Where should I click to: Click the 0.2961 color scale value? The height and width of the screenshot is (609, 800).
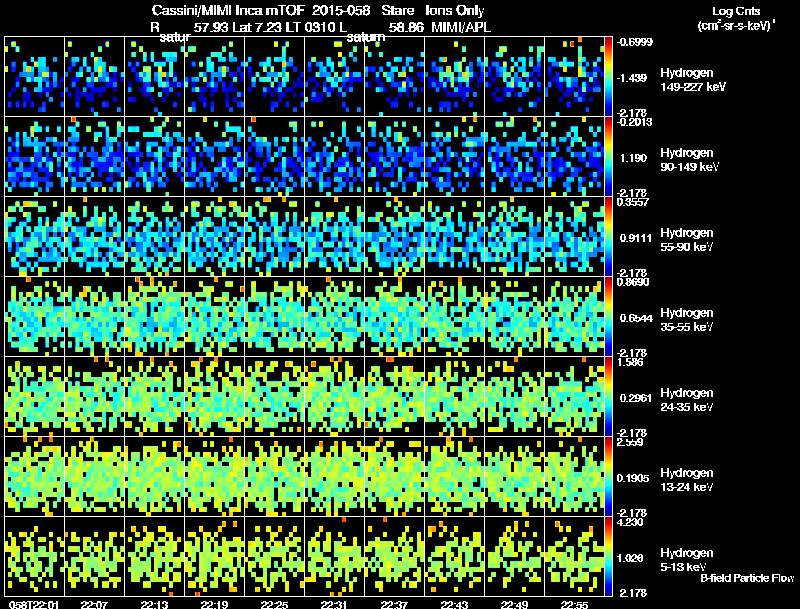click(635, 398)
